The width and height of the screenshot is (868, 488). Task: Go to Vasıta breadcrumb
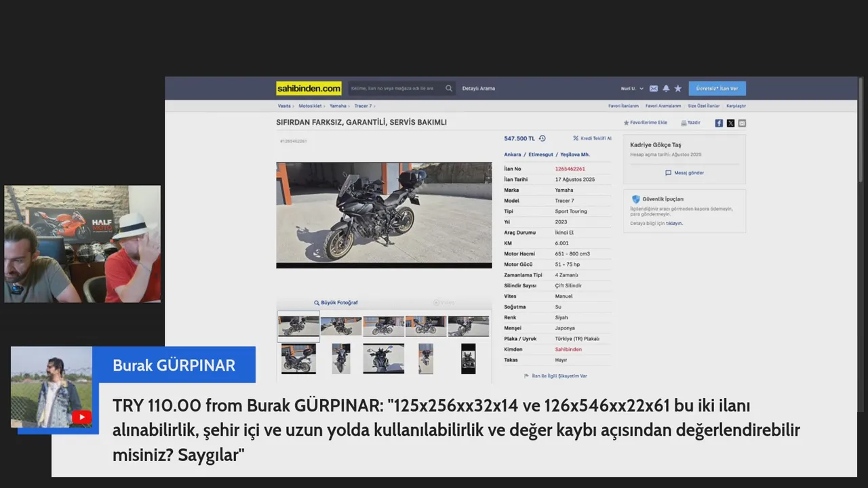pos(284,106)
